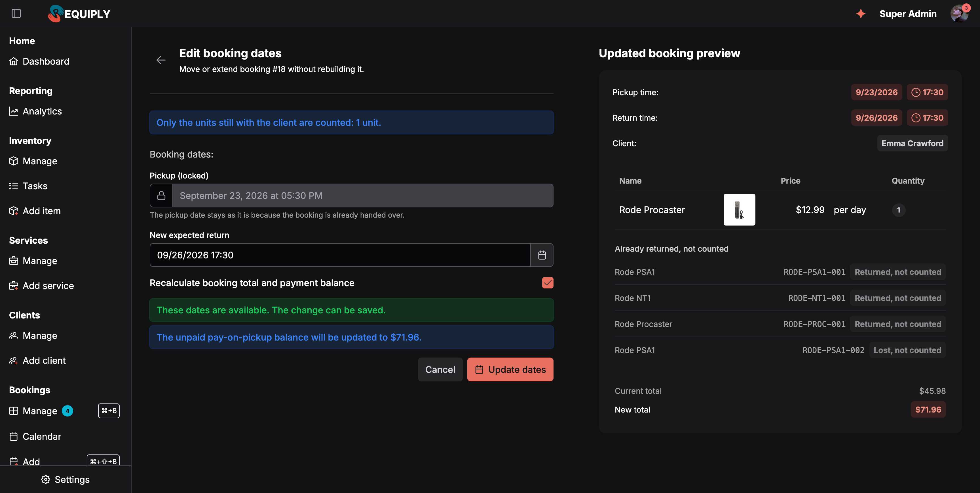
Task: Open Manage under Bookings
Action: (x=33, y=411)
